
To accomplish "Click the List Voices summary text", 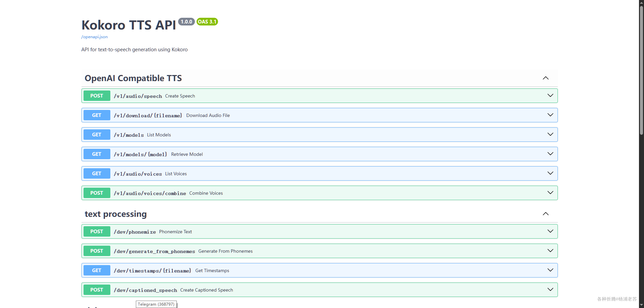I will 176,174.
